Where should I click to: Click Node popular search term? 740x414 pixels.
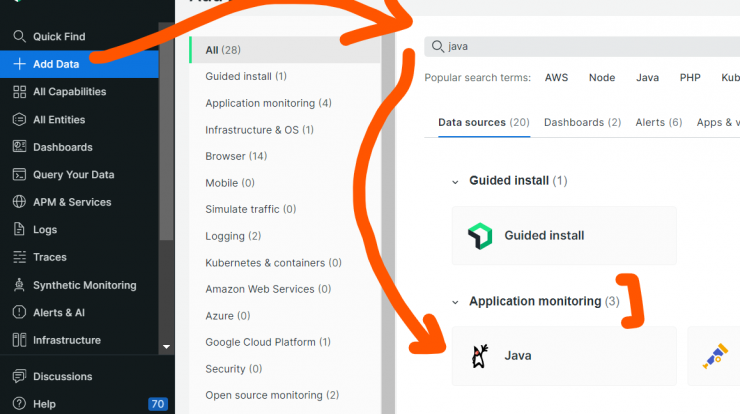click(x=602, y=77)
